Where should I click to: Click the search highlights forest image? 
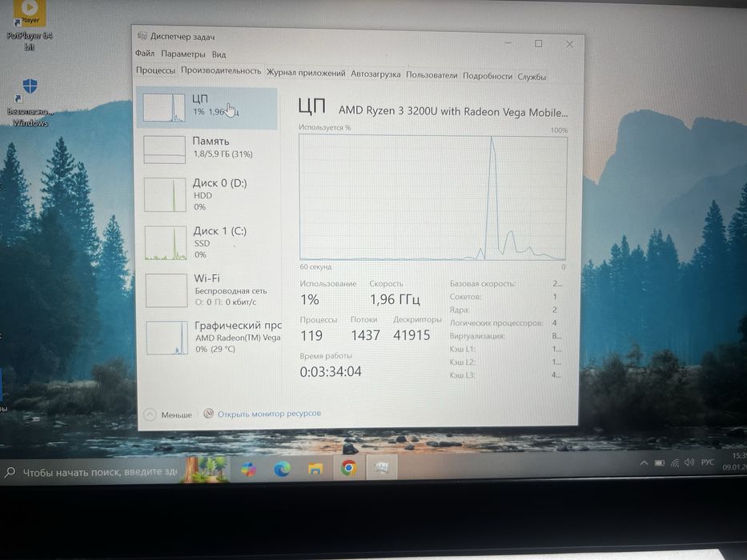pos(206,469)
